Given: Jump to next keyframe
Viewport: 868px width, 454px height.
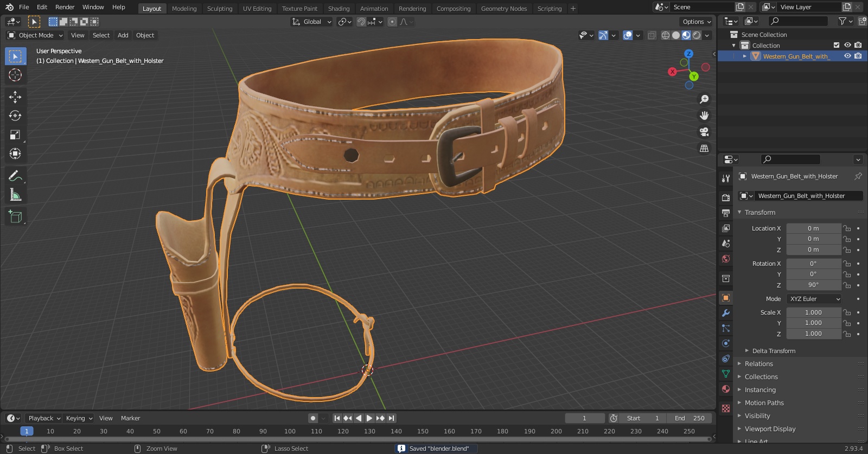Looking at the screenshot, I should 380,418.
